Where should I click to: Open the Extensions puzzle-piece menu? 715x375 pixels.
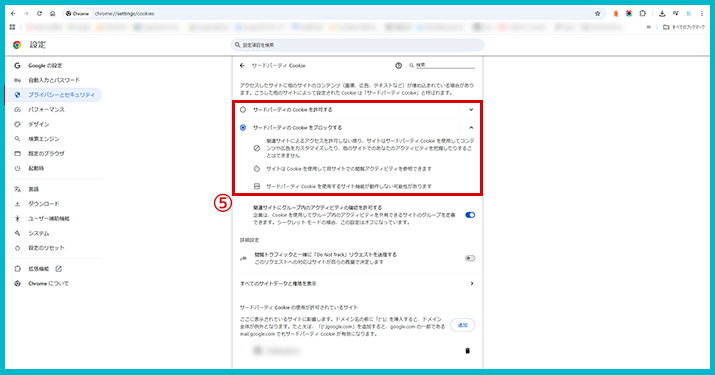(642, 14)
